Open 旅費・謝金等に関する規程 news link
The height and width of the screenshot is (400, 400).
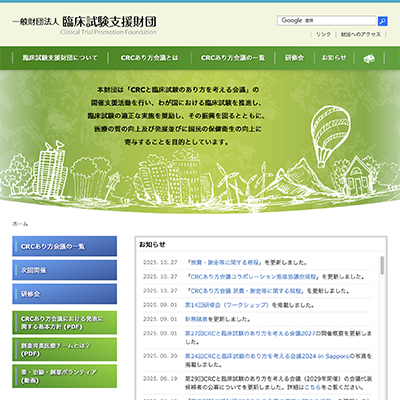(224, 263)
